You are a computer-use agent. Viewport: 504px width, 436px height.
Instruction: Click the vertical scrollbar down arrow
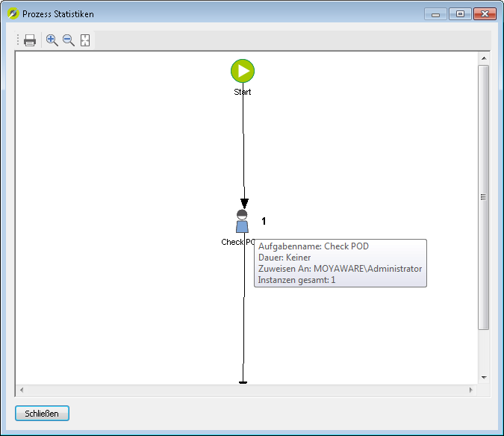[x=484, y=378]
